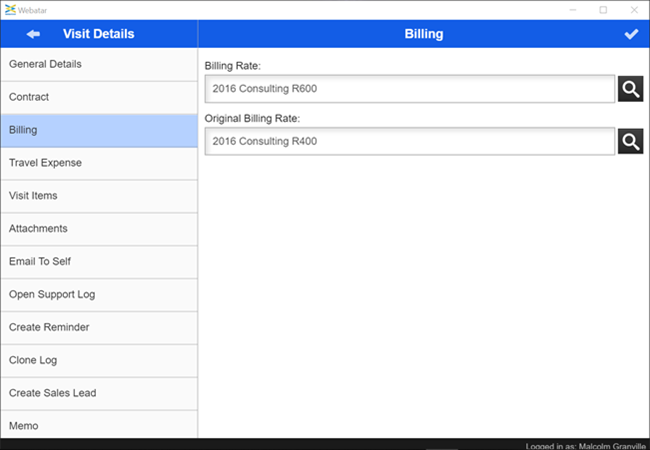Select the Contract menu item
Image resolution: width=650 pixels, height=450 pixels.
(99, 98)
